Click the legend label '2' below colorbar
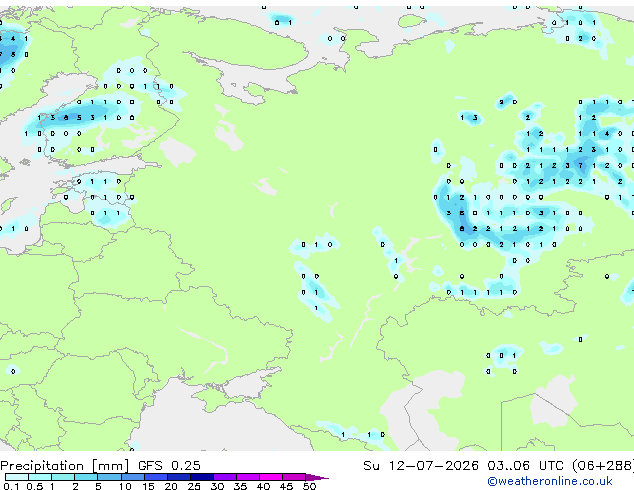This screenshot has width=634, height=490. point(75,486)
